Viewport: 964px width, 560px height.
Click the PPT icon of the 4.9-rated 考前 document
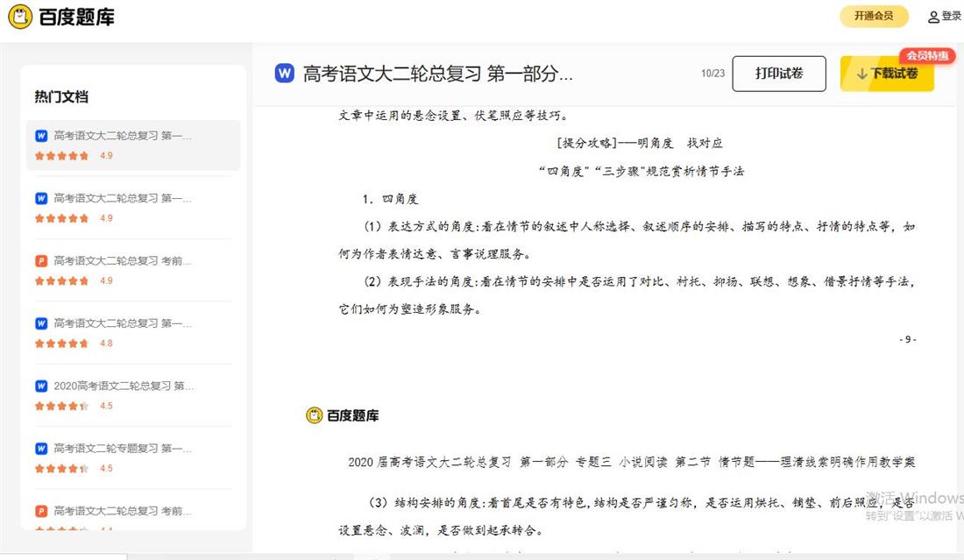point(41,261)
